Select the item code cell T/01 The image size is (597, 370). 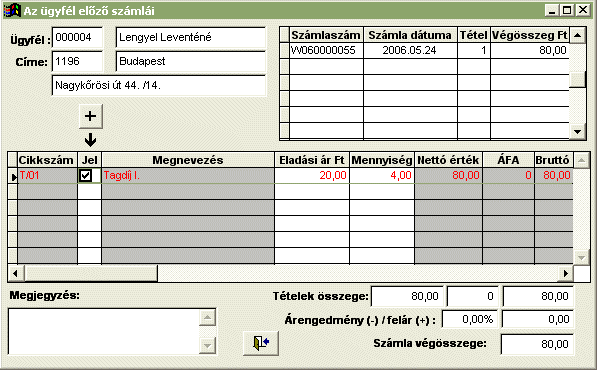tap(47, 175)
